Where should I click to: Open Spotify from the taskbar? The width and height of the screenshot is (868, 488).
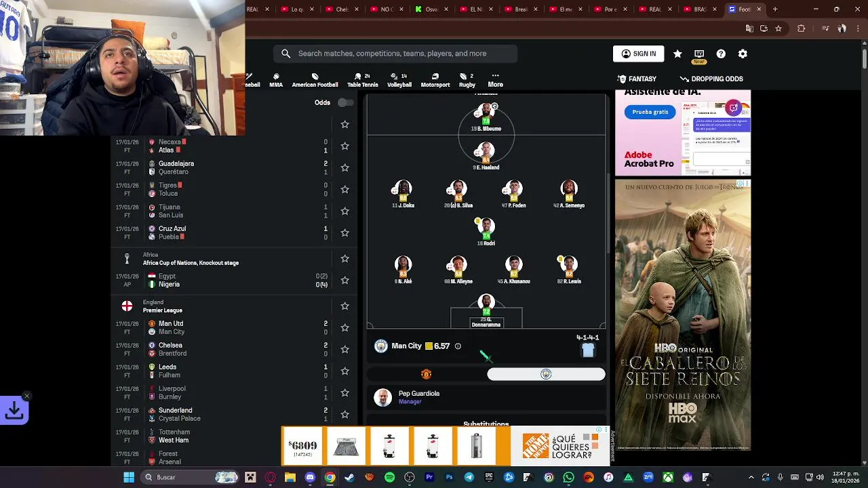click(x=389, y=477)
